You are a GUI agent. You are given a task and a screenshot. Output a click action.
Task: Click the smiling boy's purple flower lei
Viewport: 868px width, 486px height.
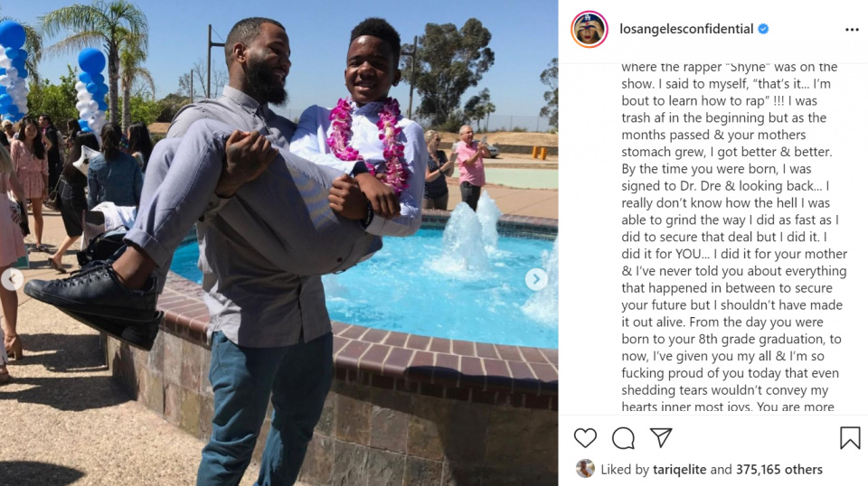click(368, 142)
